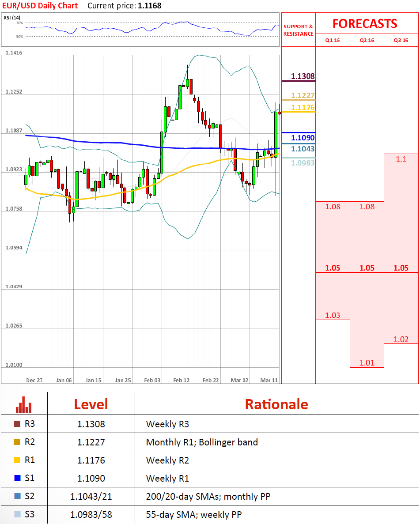Screen dimensions: 420x524
Task: Click the 1.1252 price axis label
Action: tap(14, 91)
